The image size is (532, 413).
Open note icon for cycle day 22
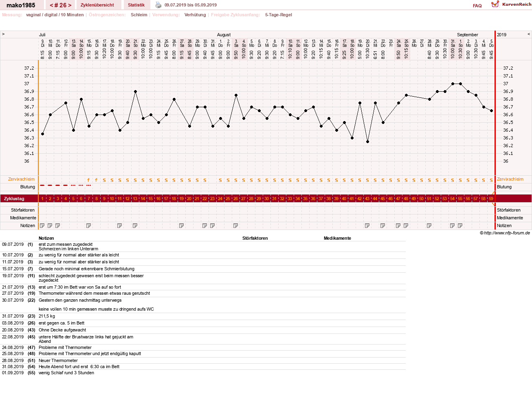(205, 225)
